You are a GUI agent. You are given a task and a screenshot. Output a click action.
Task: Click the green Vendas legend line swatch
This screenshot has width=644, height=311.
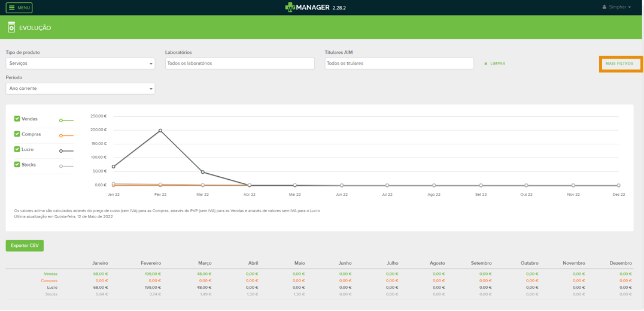(66, 120)
